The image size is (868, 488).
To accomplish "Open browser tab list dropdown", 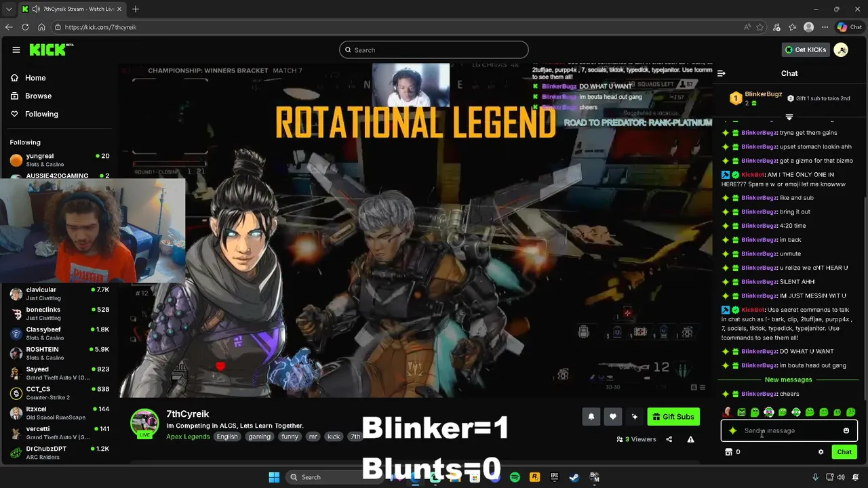I will tap(8, 9).
